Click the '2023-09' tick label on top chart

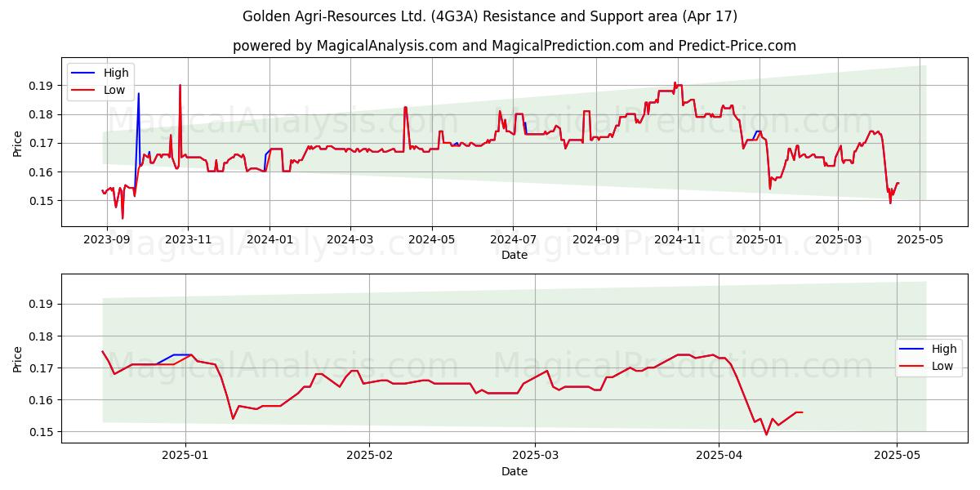(x=106, y=239)
